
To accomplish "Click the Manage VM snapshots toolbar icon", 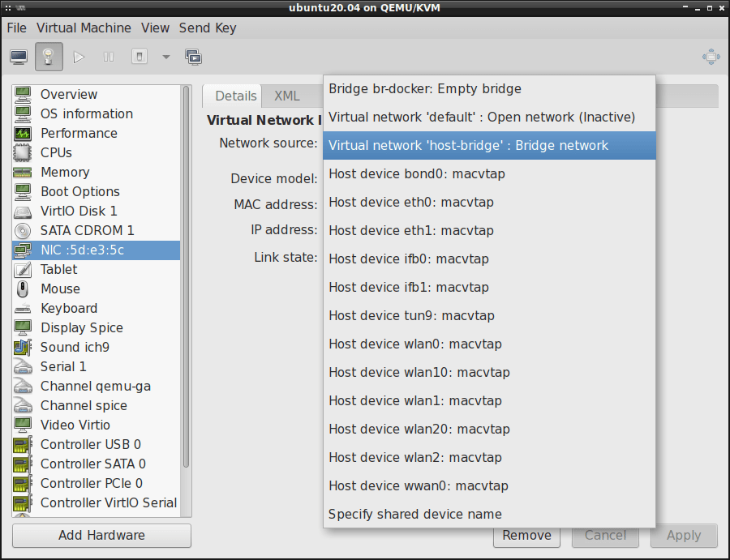I will (192, 57).
